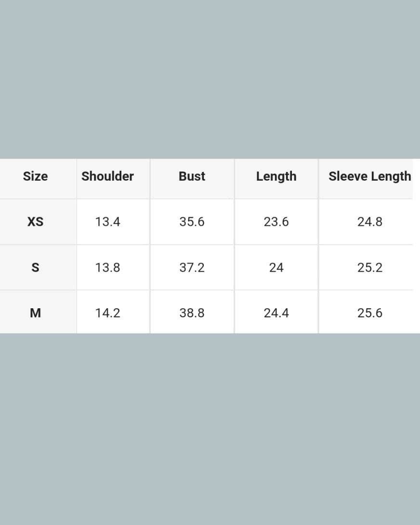
Task: Click the S sleeve length value 25.2
Action: click(369, 267)
